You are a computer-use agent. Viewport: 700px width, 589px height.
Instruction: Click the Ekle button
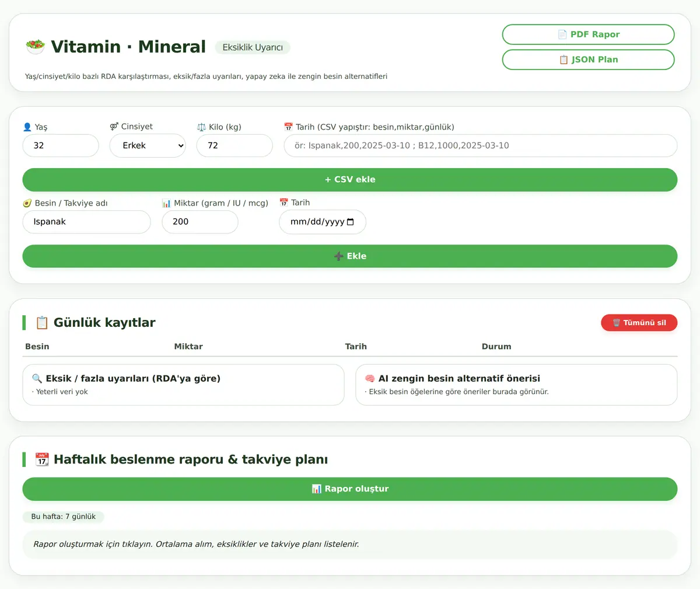pos(350,256)
